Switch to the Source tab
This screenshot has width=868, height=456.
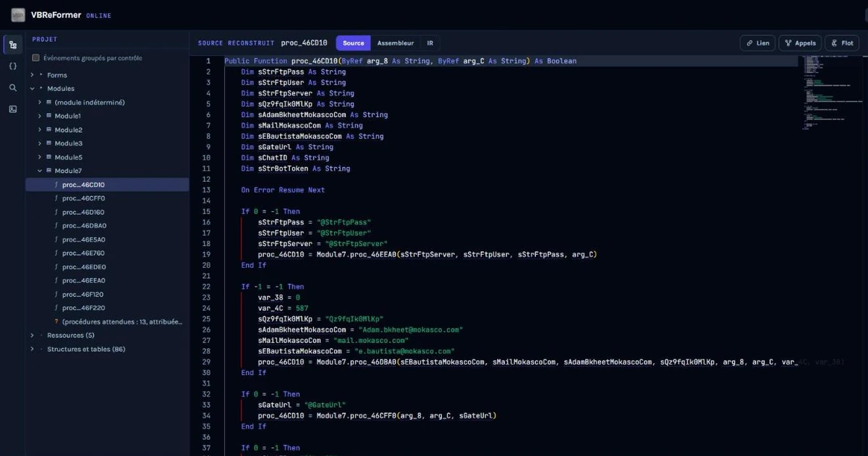click(354, 43)
